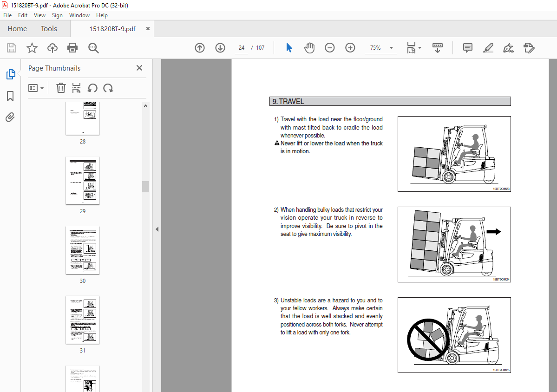Click the thumbnails scrollbar handle
Screen dimensions: 557x392
pos(145,186)
